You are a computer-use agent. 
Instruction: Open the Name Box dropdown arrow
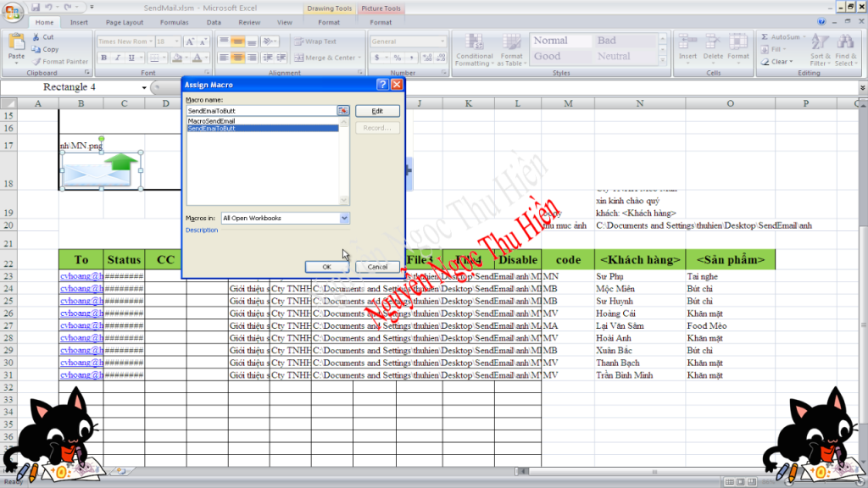point(144,87)
